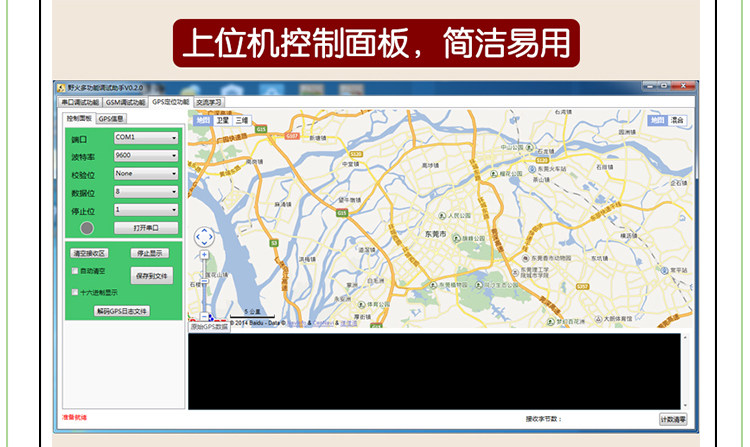The image size is (750, 447).
Task: Select the 三维 map view tab
Action: click(x=242, y=120)
